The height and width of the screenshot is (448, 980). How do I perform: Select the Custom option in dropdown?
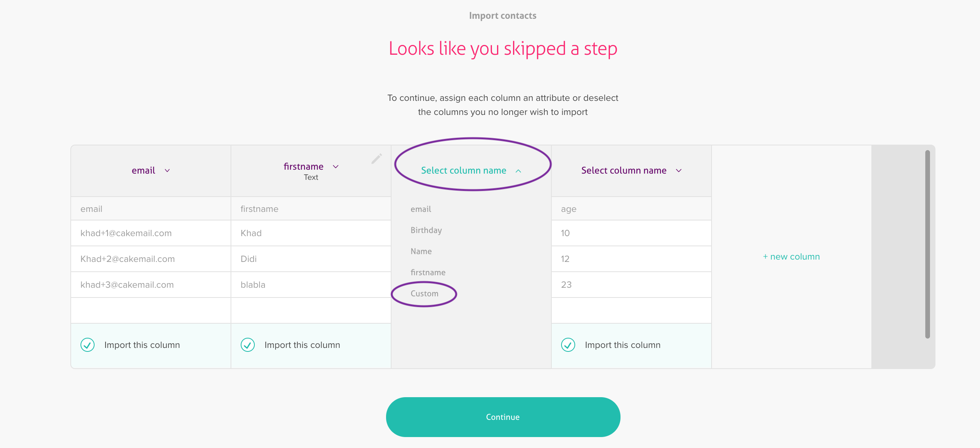[424, 294]
